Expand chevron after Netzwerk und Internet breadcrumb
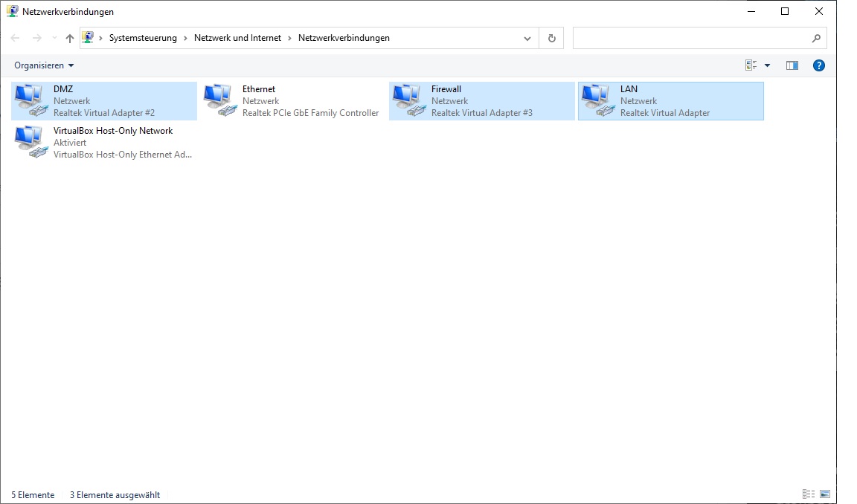 [289, 38]
